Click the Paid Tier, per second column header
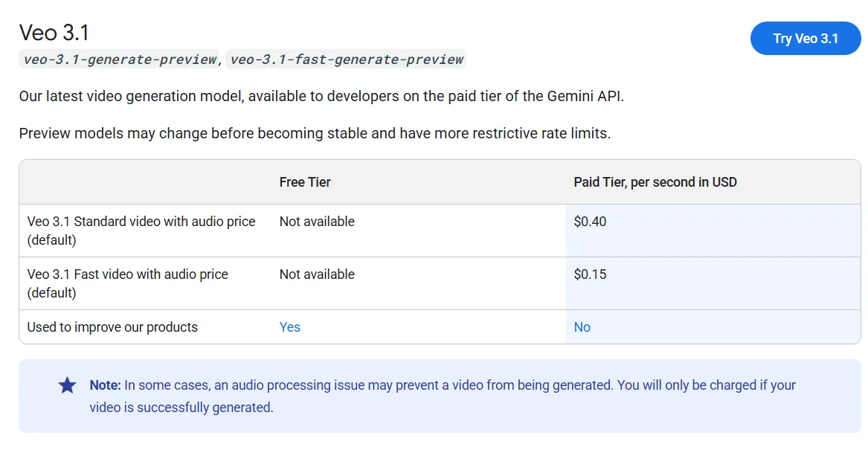This screenshot has height=450, width=868. click(655, 182)
